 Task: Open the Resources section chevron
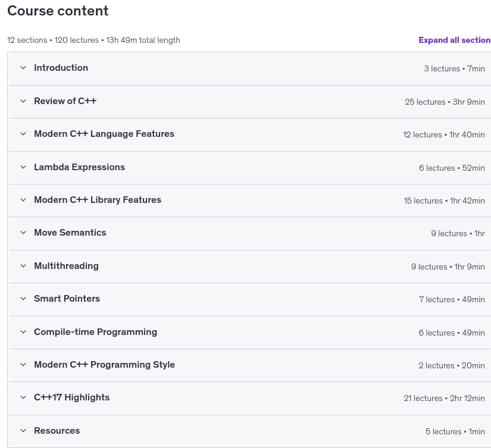(23, 431)
